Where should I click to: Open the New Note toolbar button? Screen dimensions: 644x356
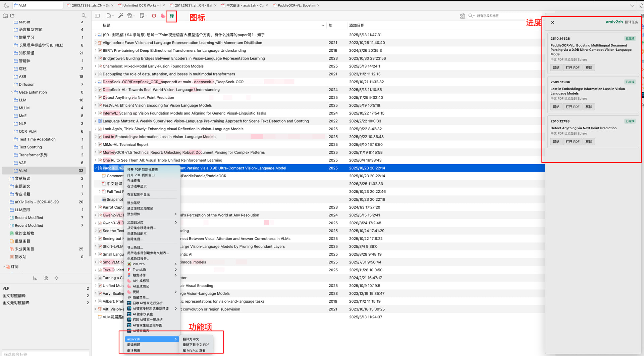click(x=143, y=16)
